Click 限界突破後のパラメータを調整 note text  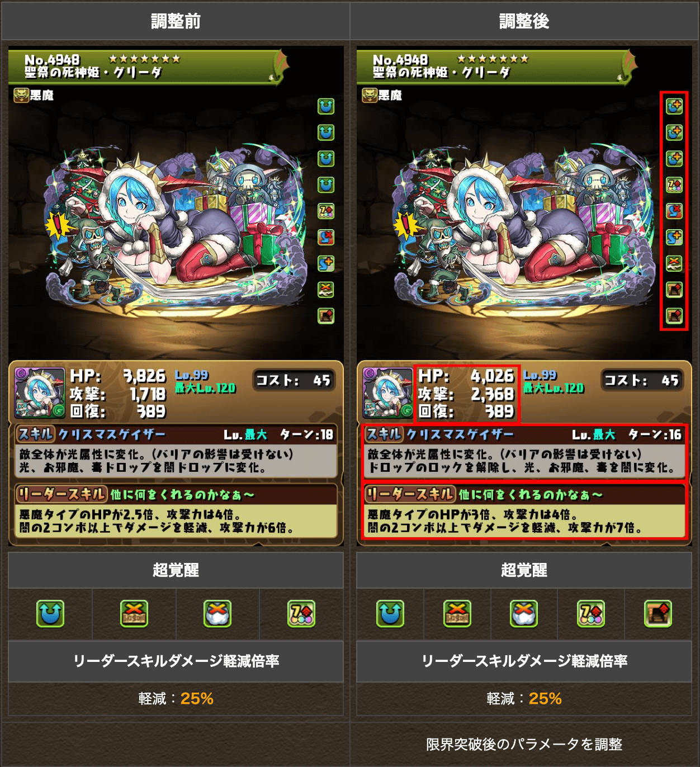(x=524, y=744)
